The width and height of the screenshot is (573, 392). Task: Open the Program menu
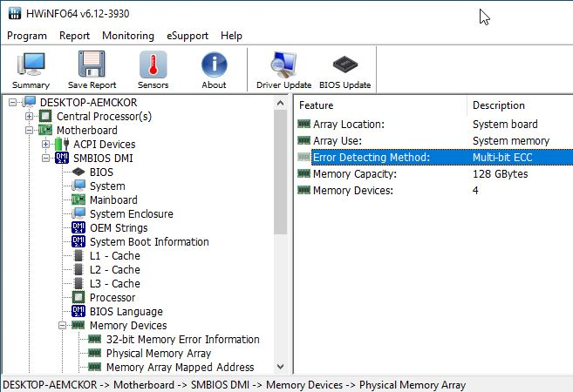click(x=27, y=36)
